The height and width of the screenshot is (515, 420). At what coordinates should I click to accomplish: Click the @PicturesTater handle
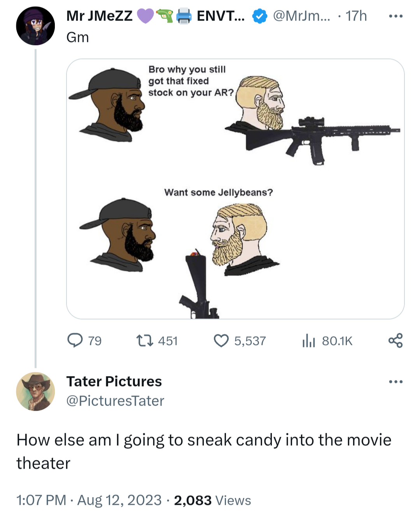coord(115,401)
